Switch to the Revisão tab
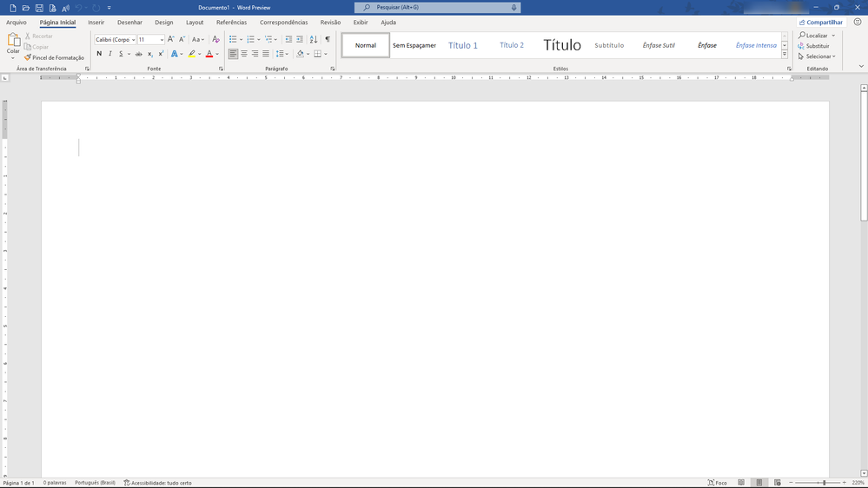Viewport: 868px width, 488px height. pos(330,23)
